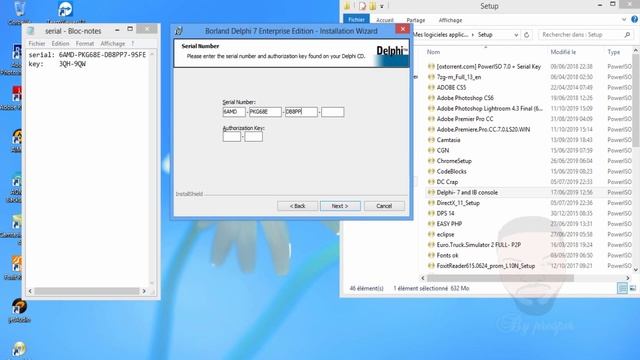Click the second Serial Number field containing PKG68E
The image size is (640, 360).
[x=265, y=112]
